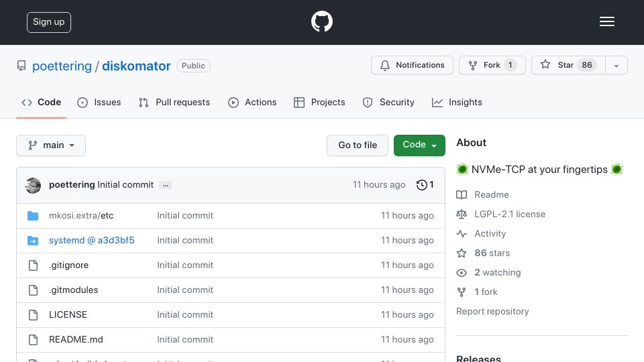Switch to the Insights tab
This screenshot has height=362, width=644.
(457, 102)
